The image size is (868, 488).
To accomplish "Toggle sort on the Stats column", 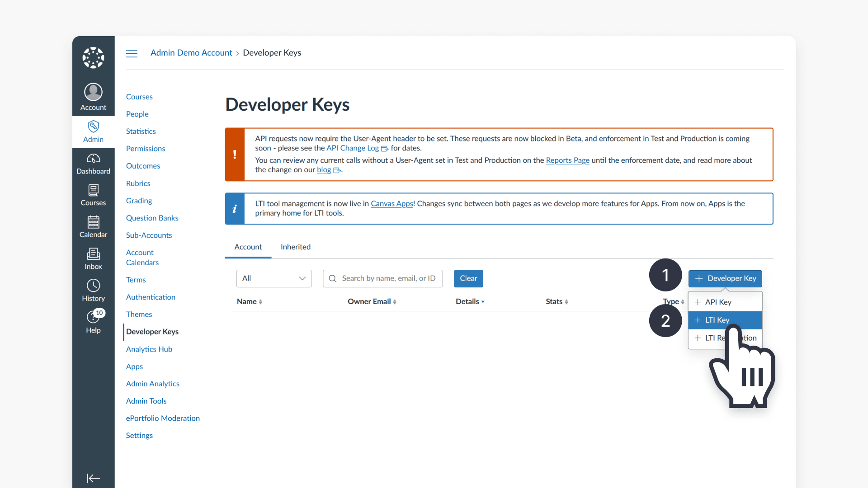I will pyautogui.click(x=567, y=301).
